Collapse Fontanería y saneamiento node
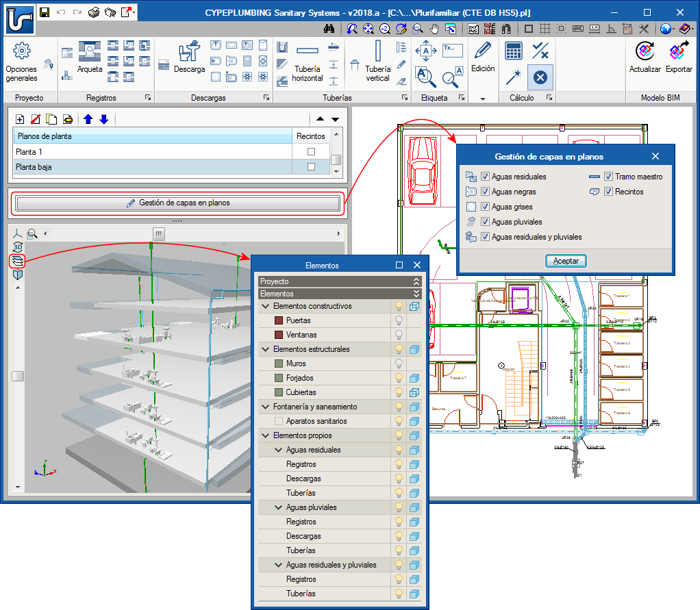 266,407
